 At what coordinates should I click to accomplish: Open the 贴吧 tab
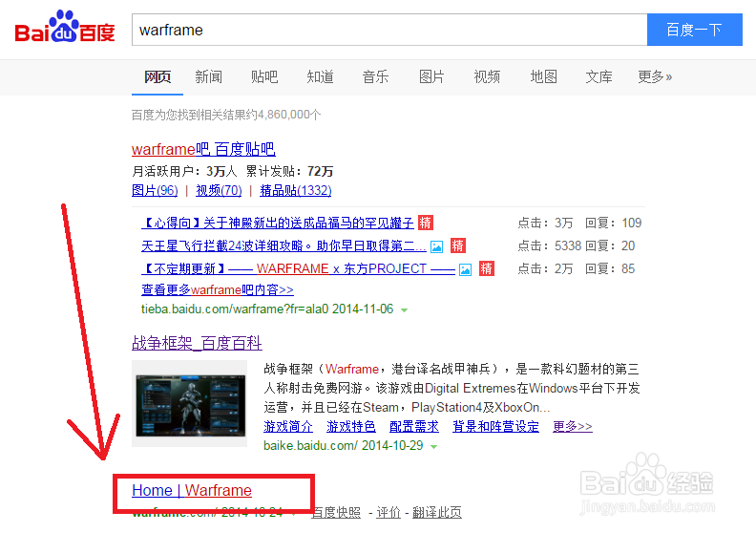(x=264, y=76)
